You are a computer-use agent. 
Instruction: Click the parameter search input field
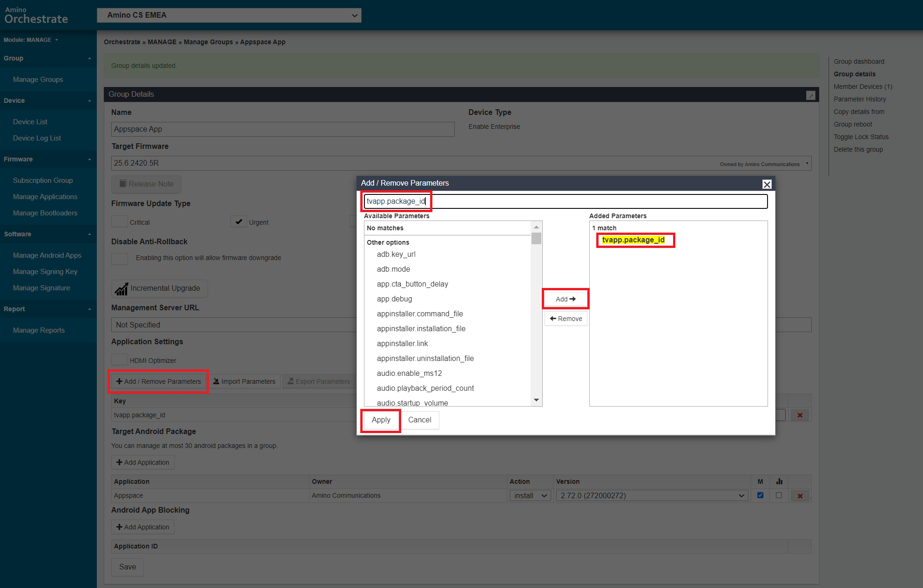(x=566, y=201)
